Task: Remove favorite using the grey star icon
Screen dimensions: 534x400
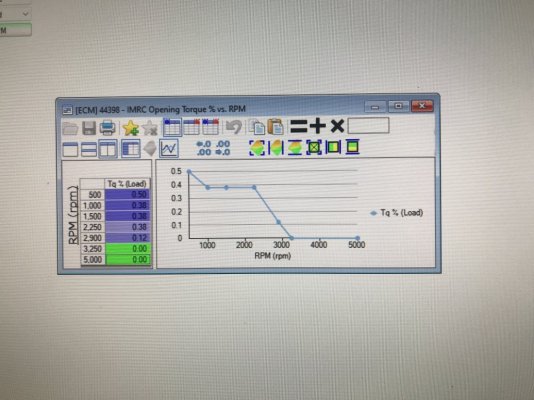Action: click(150, 128)
